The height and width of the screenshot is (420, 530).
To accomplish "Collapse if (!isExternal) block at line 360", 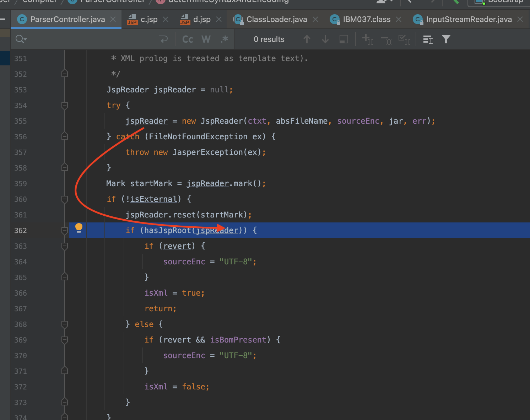I will click(65, 199).
